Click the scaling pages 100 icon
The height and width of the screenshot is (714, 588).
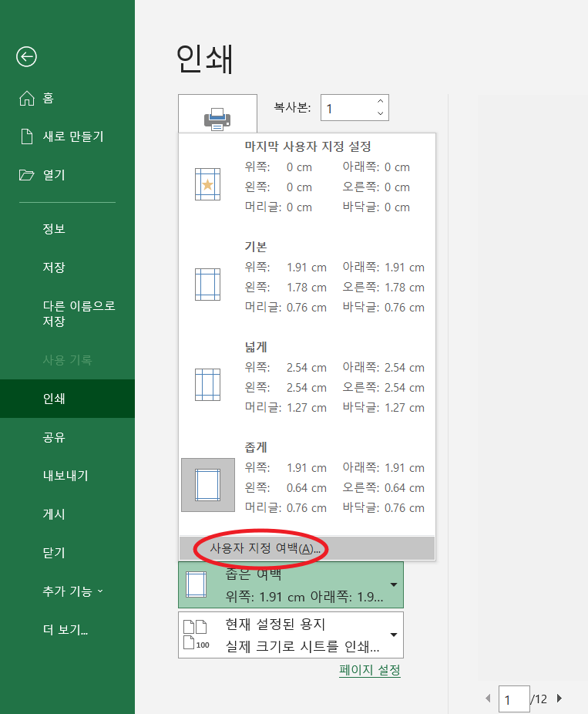click(196, 635)
